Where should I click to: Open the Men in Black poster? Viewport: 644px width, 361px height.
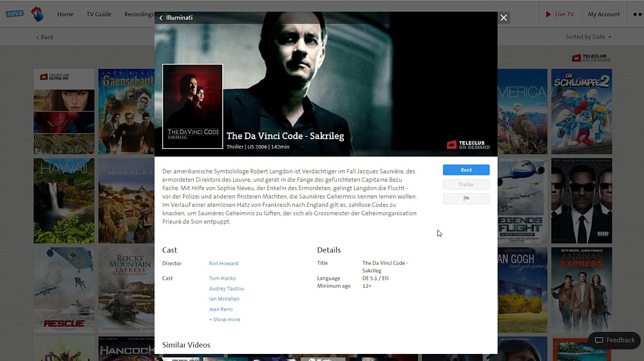pyautogui.click(x=582, y=200)
